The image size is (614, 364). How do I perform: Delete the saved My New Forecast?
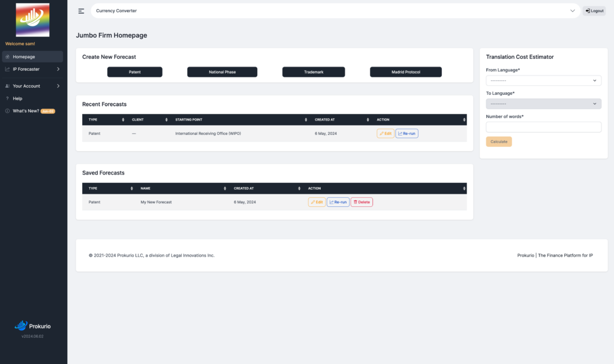tap(362, 202)
